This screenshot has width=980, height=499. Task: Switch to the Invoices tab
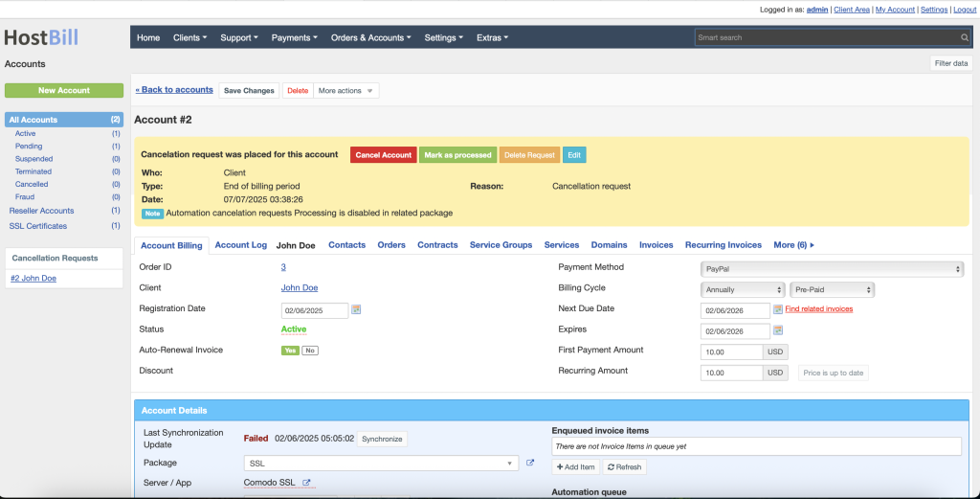pos(657,245)
